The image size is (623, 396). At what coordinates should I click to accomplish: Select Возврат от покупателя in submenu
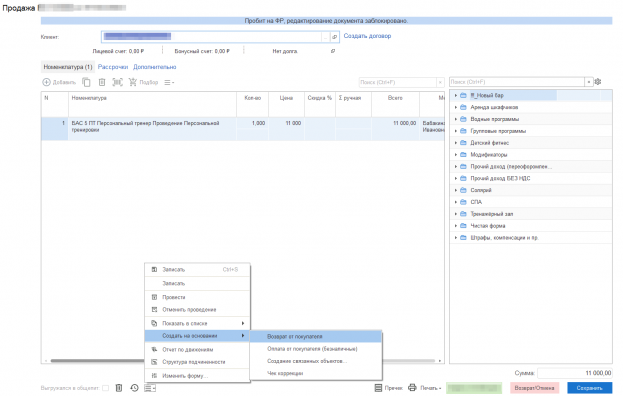pyautogui.click(x=316, y=336)
